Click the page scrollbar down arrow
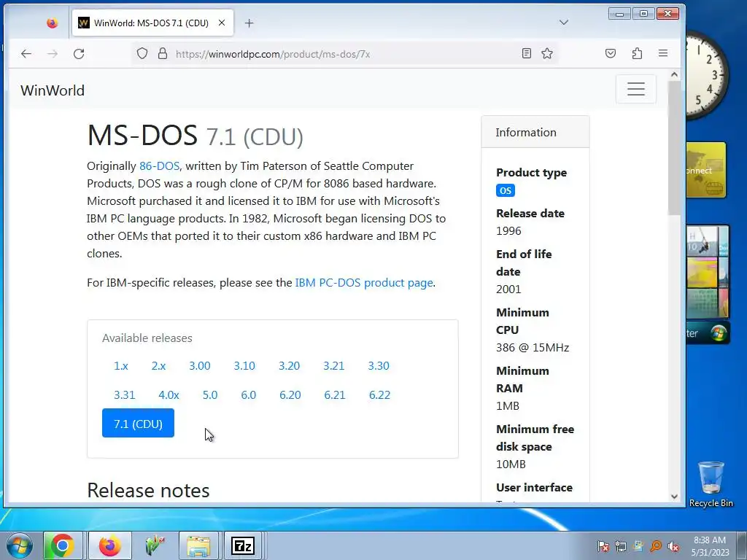The width and height of the screenshot is (747, 560). tap(674, 496)
